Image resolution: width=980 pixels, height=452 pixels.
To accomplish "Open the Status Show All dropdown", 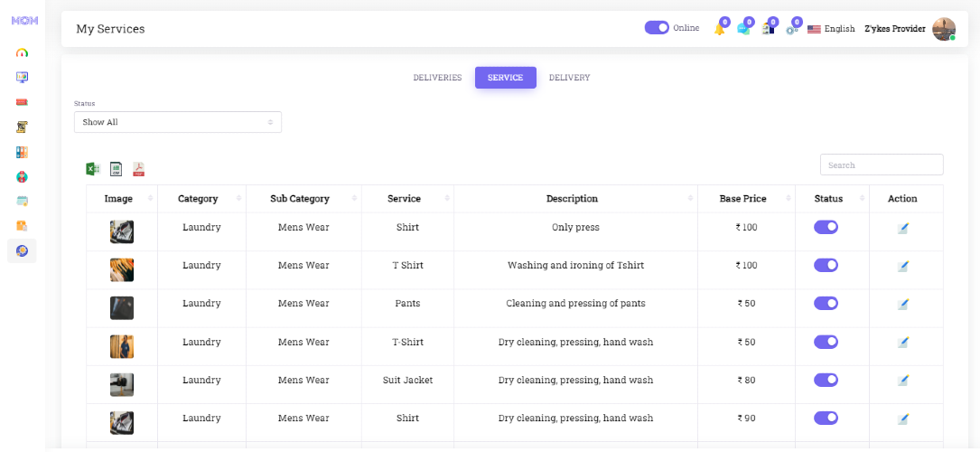I will (178, 122).
